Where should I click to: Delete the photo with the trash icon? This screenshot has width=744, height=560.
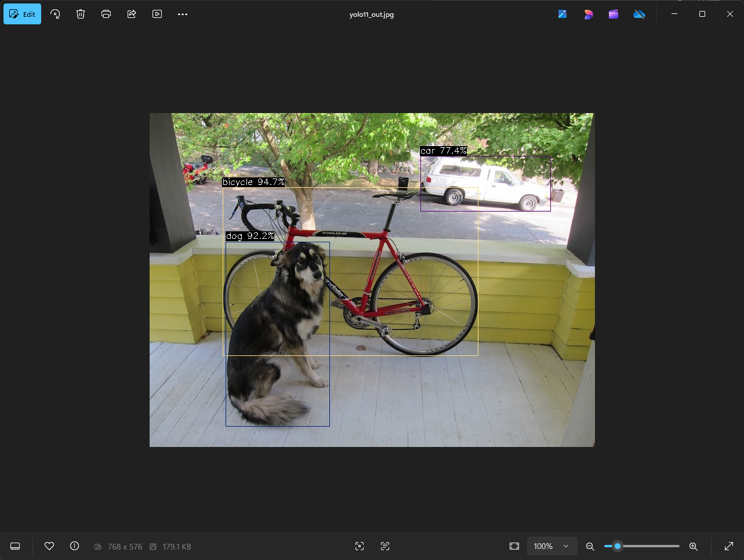81,14
